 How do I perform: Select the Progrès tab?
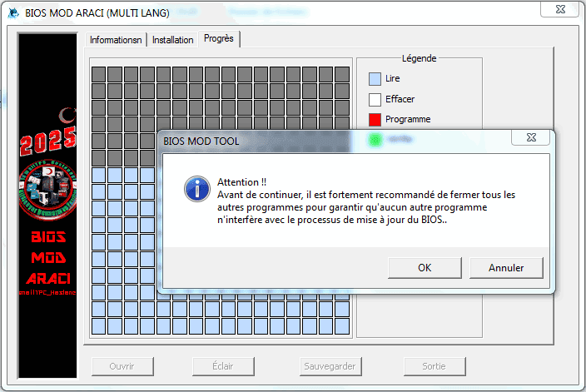219,39
